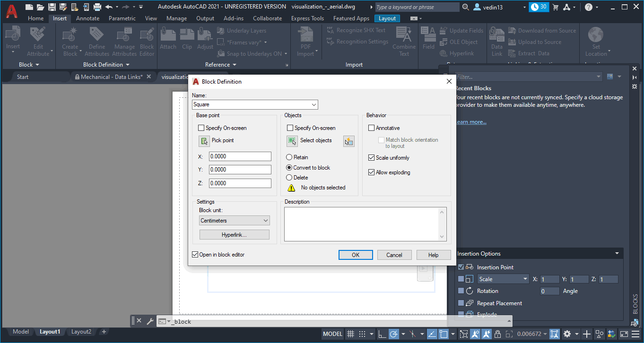Image resolution: width=644 pixels, height=343 pixels.
Task: Click the Set Location globe icon
Action: pyautogui.click(x=596, y=42)
